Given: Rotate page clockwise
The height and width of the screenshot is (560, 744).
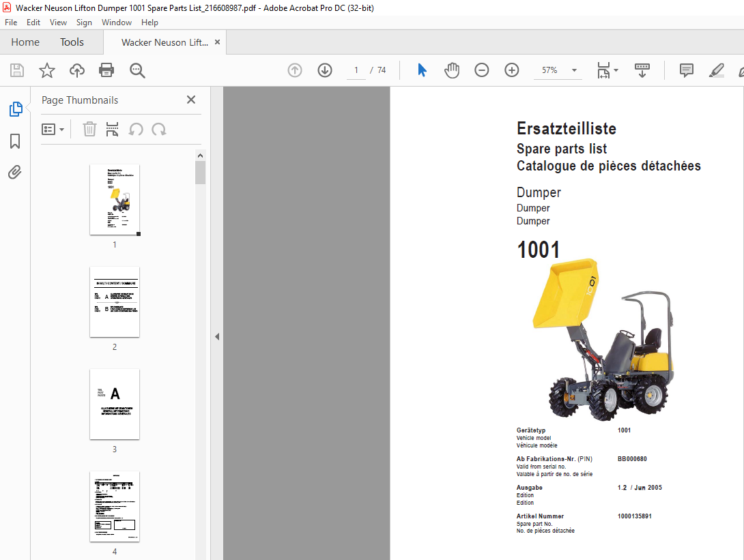Looking at the screenshot, I should coord(159,129).
